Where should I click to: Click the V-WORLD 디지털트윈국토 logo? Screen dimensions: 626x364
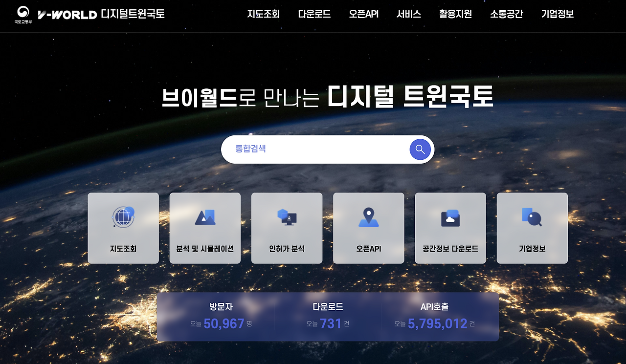pos(101,14)
